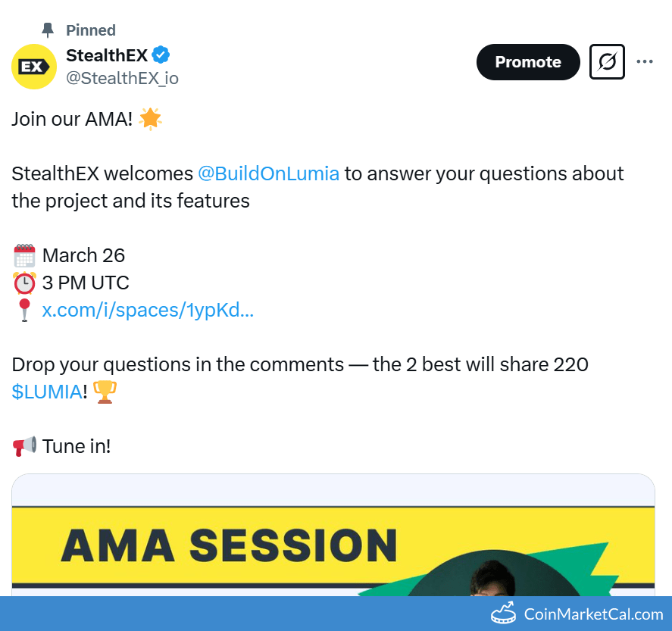Open the @BuildOnLumia mention
The width and height of the screenshot is (672, 631).
268,173
